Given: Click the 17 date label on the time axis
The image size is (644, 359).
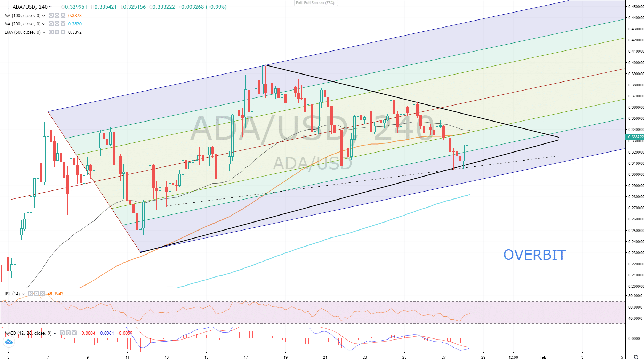Looking at the screenshot, I should click(x=246, y=357).
